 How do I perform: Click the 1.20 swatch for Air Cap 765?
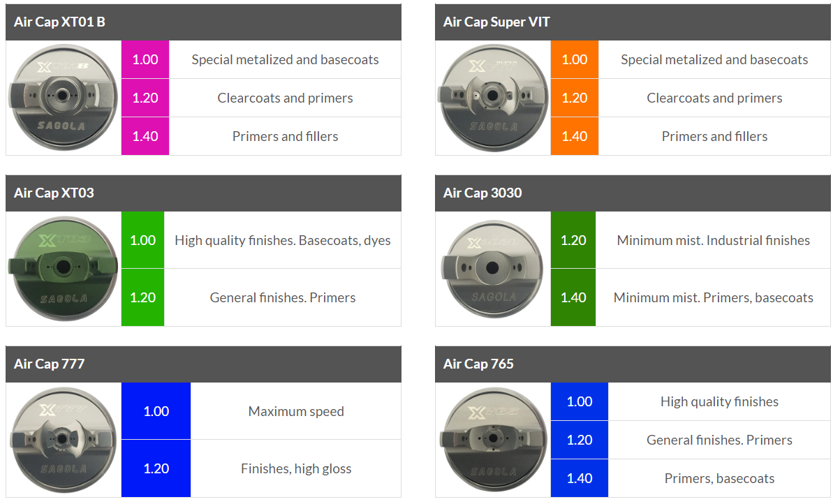[580, 440]
